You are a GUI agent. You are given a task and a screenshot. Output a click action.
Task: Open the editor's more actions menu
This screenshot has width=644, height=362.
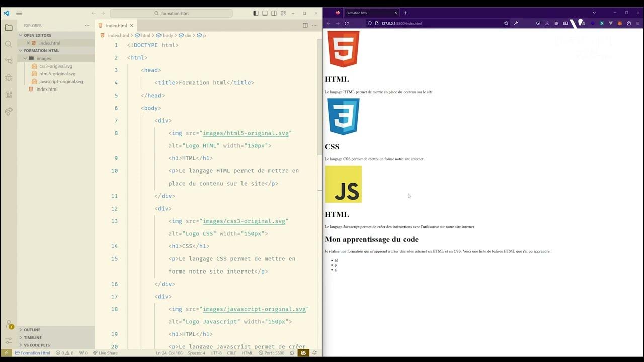pos(314,25)
